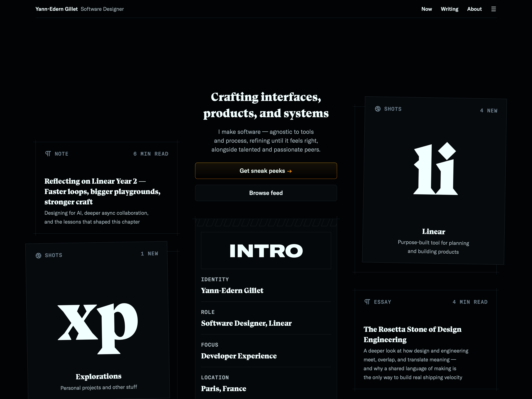Click the dribbble icon on the Linear shots card
This screenshot has width=532, height=399.
pos(378,109)
